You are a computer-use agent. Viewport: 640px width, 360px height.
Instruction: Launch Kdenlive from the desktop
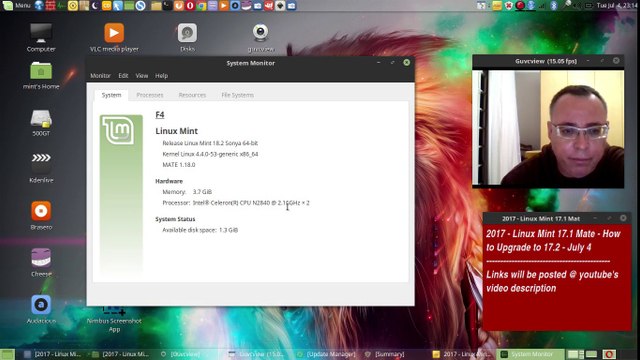tap(41, 168)
